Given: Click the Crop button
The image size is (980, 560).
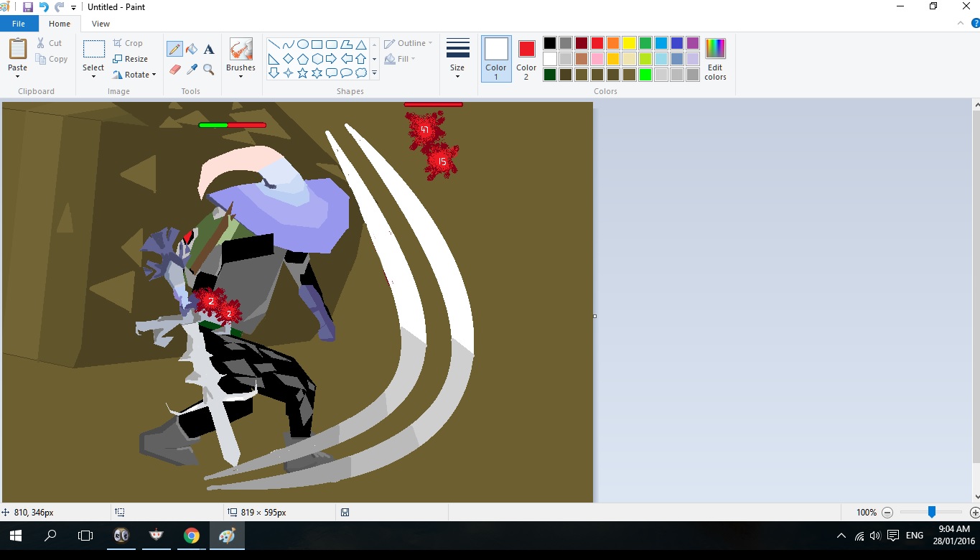Looking at the screenshot, I should click(128, 43).
